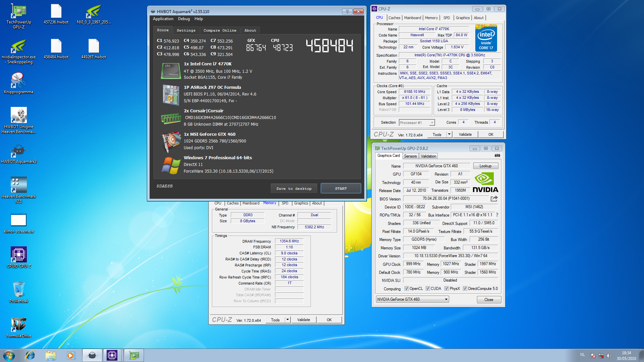This screenshot has height=362, width=644.
Task: Open Windows Explorer from taskbar
Action: click(x=51, y=355)
